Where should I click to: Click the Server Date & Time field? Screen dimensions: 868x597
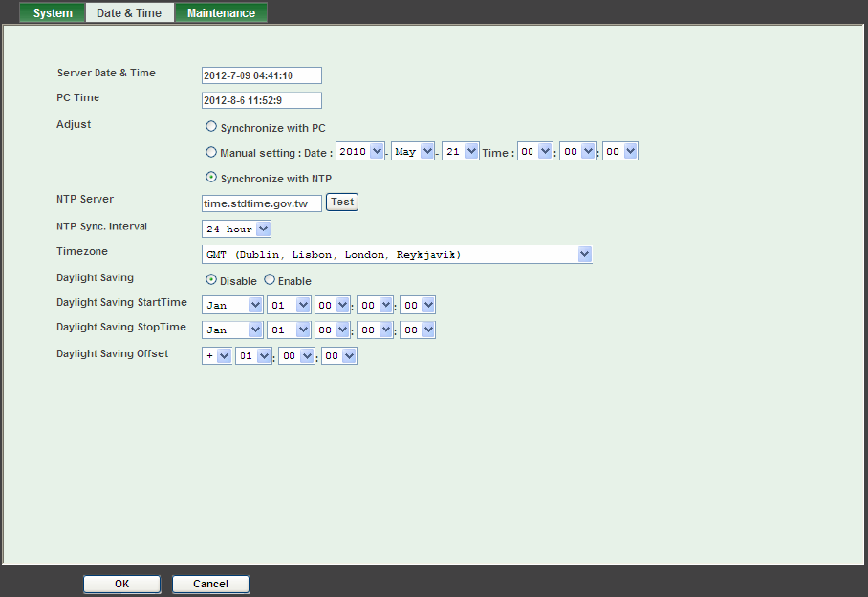[x=262, y=75]
